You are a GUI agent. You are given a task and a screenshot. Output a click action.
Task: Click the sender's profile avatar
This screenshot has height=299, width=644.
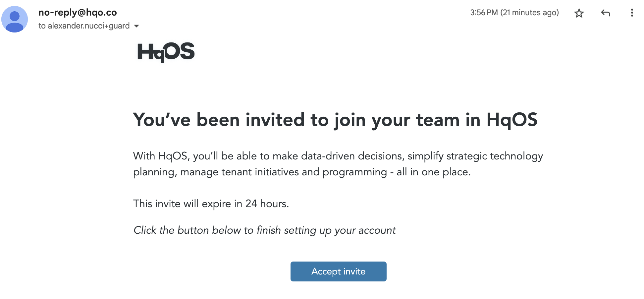(x=15, y=19)
